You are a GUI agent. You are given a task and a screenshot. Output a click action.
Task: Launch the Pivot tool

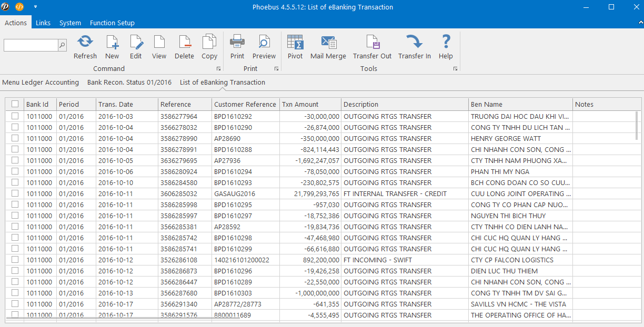tap(295, 47)
